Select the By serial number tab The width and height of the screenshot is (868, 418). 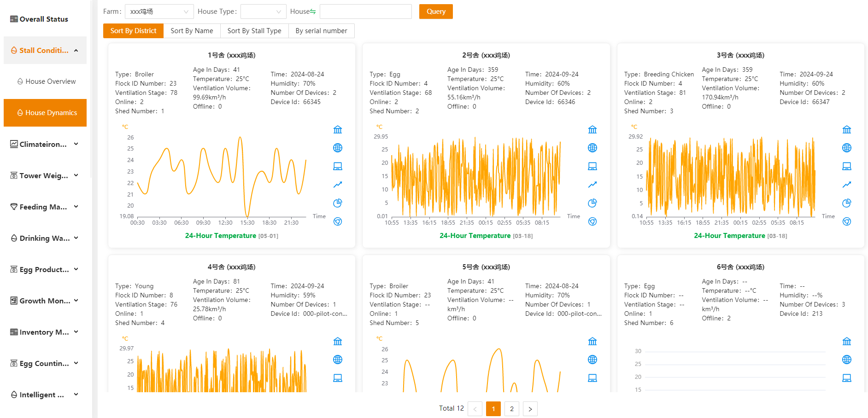point(322,31)
